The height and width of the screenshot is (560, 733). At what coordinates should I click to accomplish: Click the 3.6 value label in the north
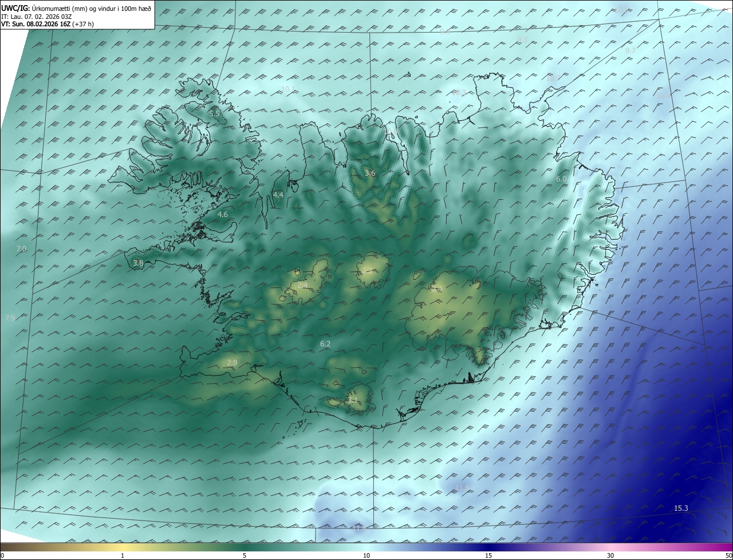pyautogui.click(x=370, y=173)
